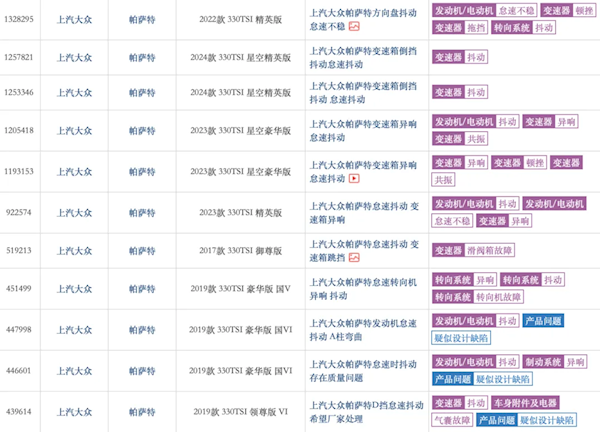Viewport: 600px width, 432px height.
Task: Open complaint title 上汽大众帕萨特方向盘抖动怠速不稳
Action: [x=363, y=20]
